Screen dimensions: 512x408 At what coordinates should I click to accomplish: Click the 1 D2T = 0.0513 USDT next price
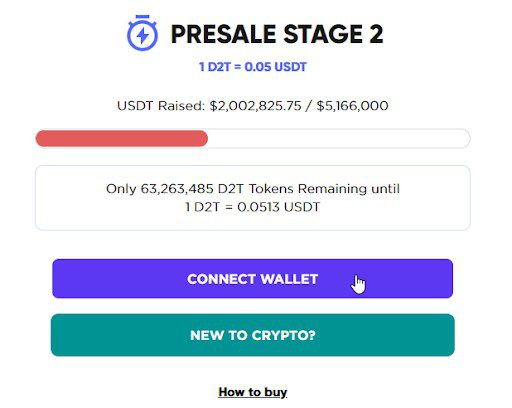(x=252, y=207)
